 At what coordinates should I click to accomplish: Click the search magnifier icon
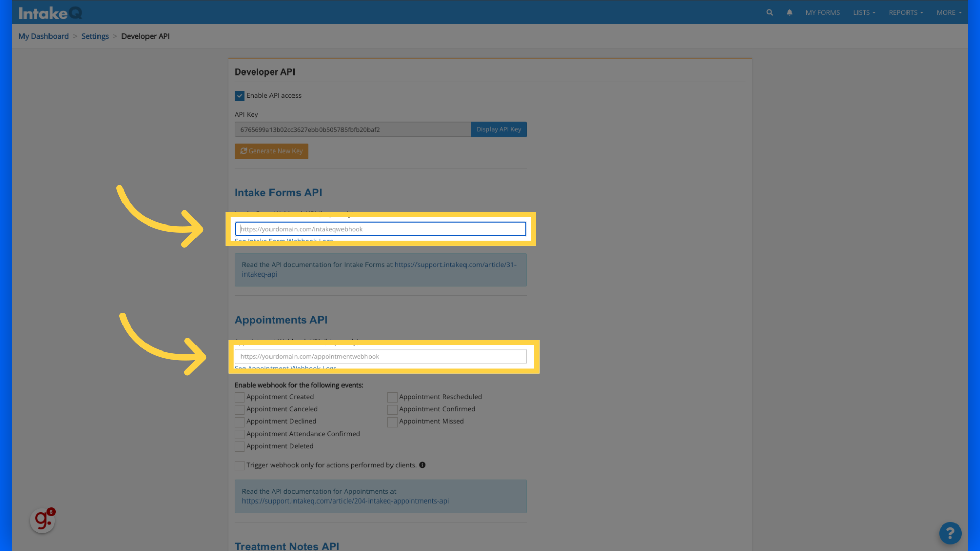click(x=769, y=12)
